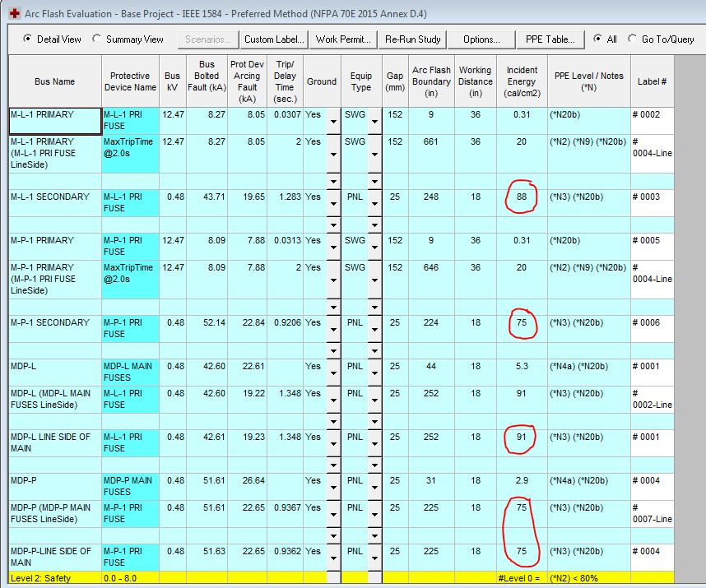Click the red cross application icon in title bar
This screenshot has width=706, height=588.
point(15,13)
